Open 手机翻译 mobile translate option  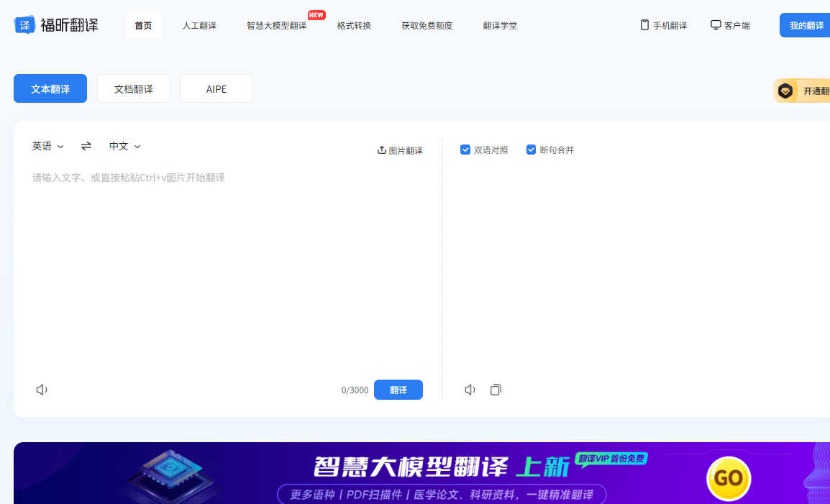[662, 24]
